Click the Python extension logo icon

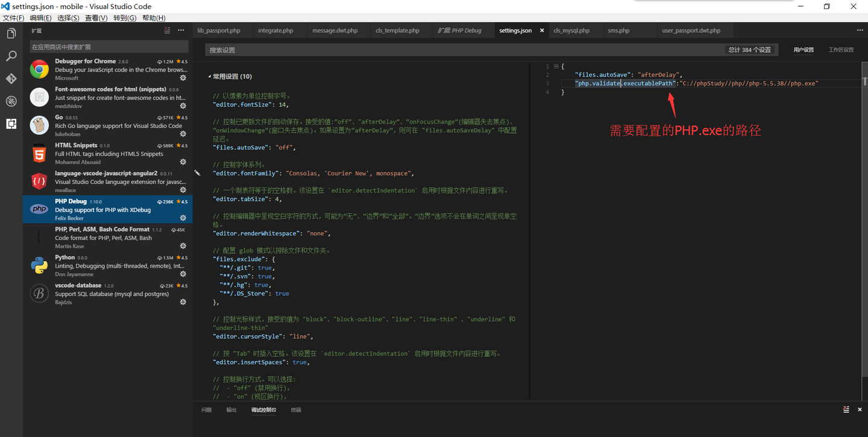click(39, 265)
